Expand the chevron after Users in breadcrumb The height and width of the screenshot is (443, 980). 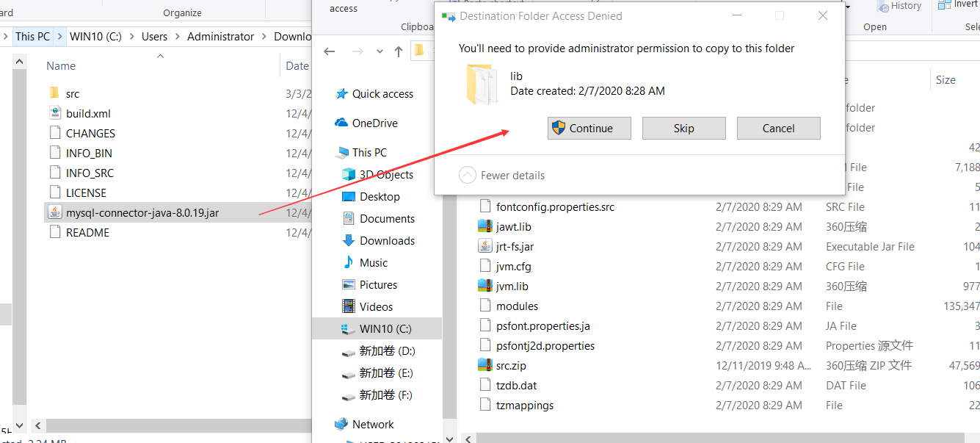click(x=177, y=37)
